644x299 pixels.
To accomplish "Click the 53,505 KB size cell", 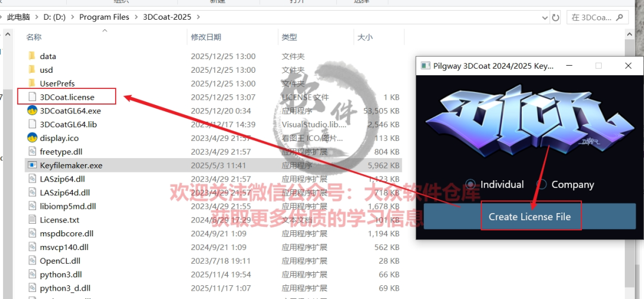I will point(382,110).
